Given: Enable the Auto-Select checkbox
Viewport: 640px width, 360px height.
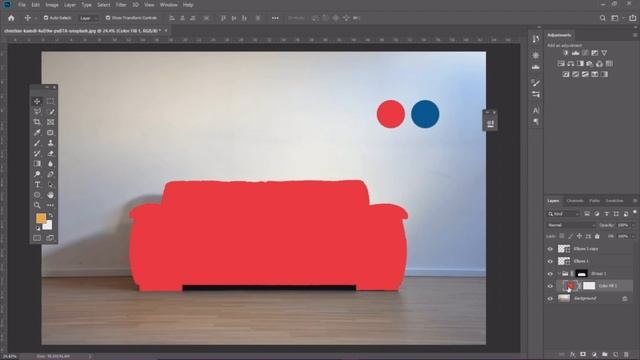Looking at the screenshot, I should point(46,18).
